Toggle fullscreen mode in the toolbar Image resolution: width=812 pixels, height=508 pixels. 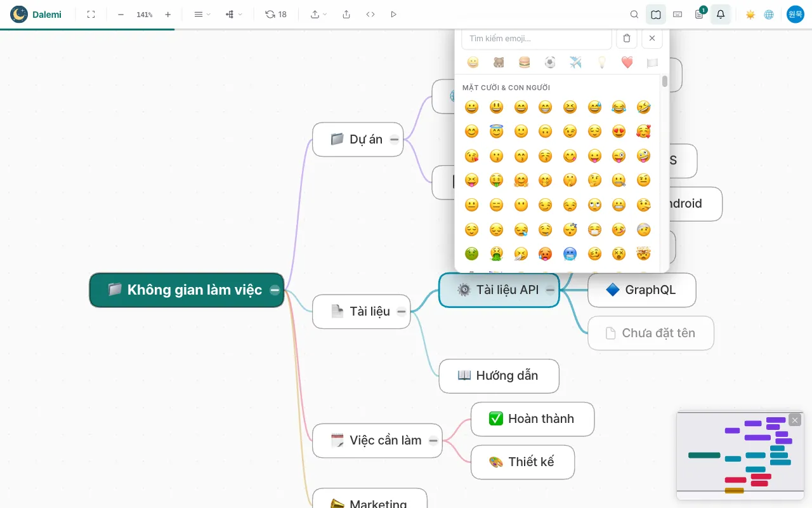pyautogui.click(x=91, y=14)
